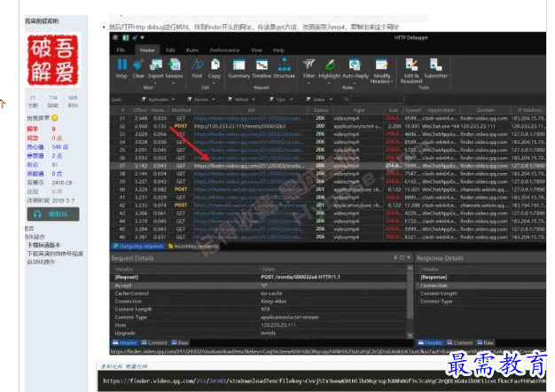Select the Content-Length request header row
The width and height of the screenshot is (555, 392).
click(x=259, y=310)
